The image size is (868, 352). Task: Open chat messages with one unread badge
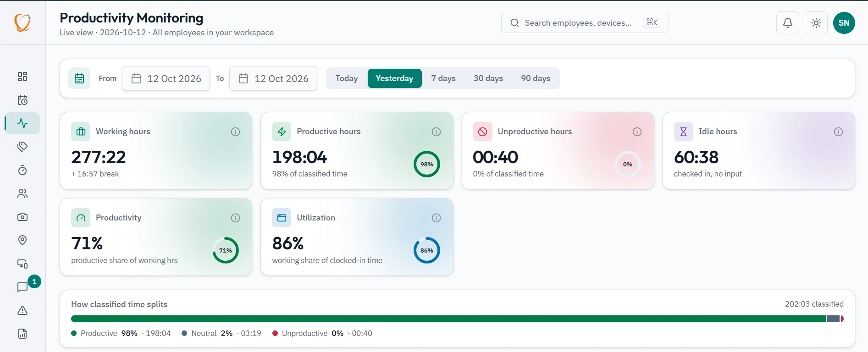[x=22, y=287]
